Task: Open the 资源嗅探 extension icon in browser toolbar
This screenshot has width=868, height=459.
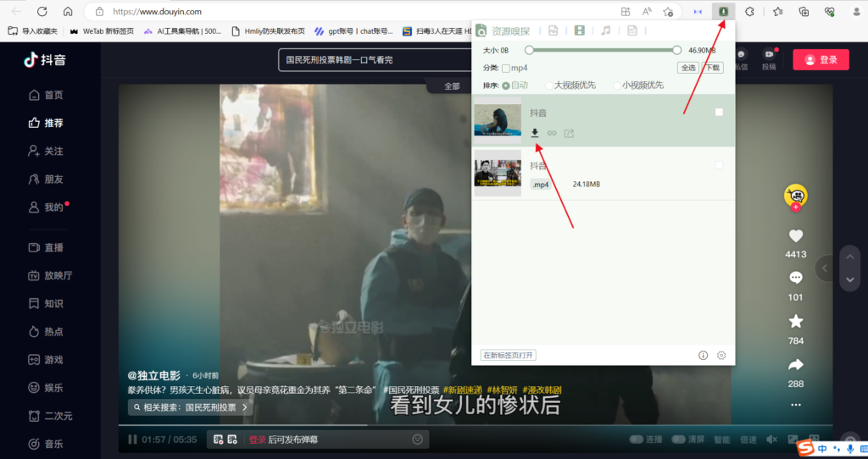Action: (723, 12)
